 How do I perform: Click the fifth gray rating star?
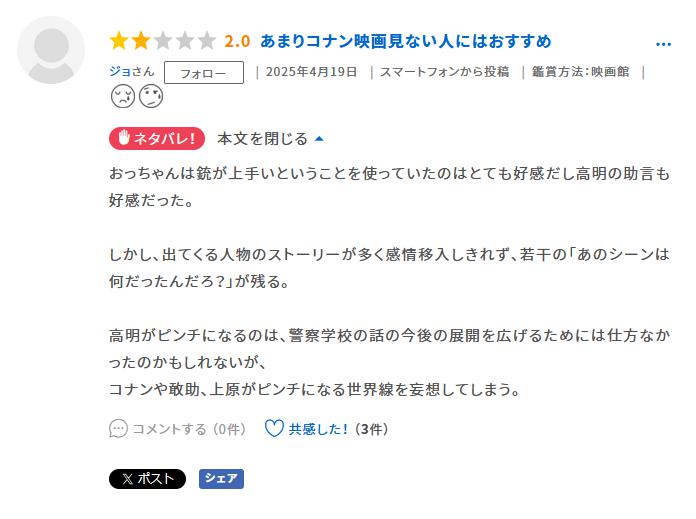tap(206, 41)
